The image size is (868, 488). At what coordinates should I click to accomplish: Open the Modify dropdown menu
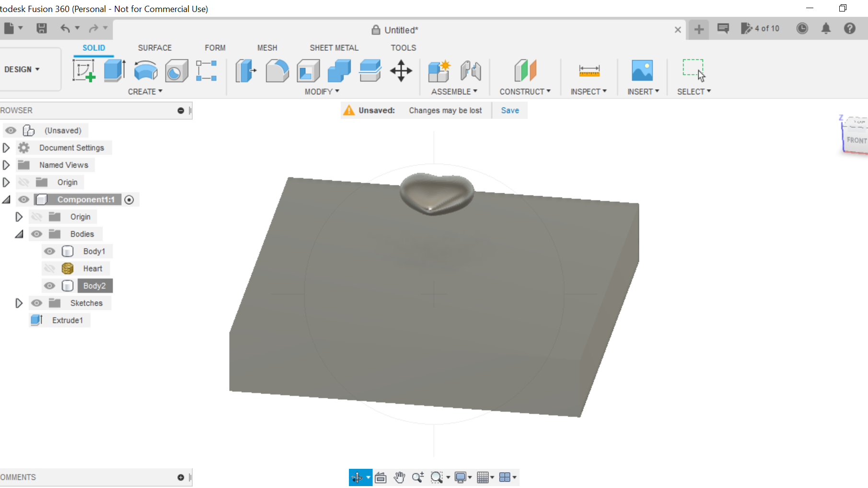321,91
